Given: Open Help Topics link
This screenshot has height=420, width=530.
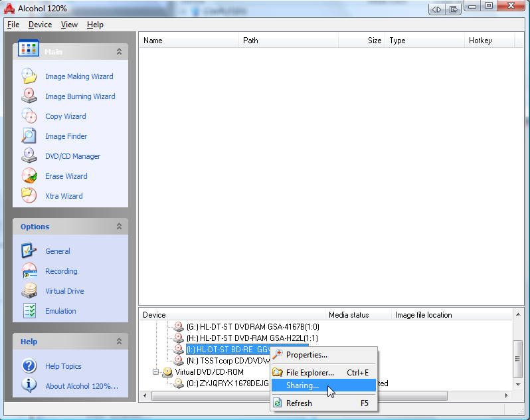Looking at the screenshot, I should (63, 366).
